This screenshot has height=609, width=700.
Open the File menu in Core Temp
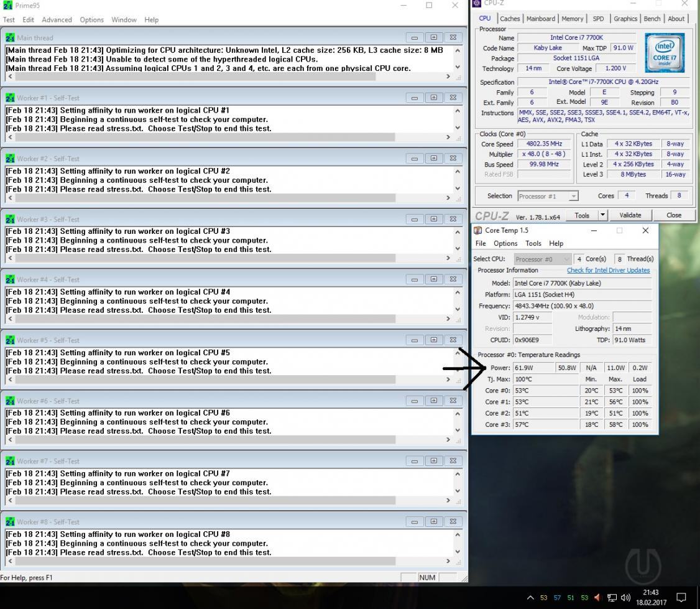point(481,243)
